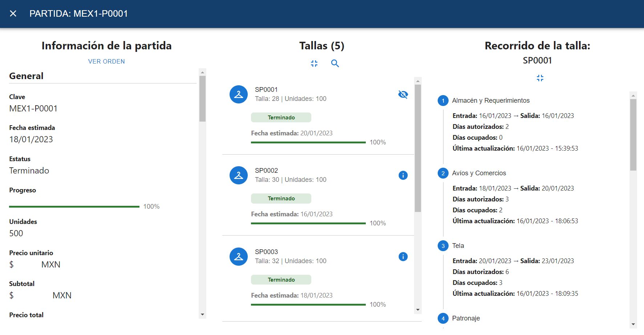Select step 1 Almacén y Requerimientos
This screenshot has height=335, width=644.
pyautogui.click(x=490, y=101)
